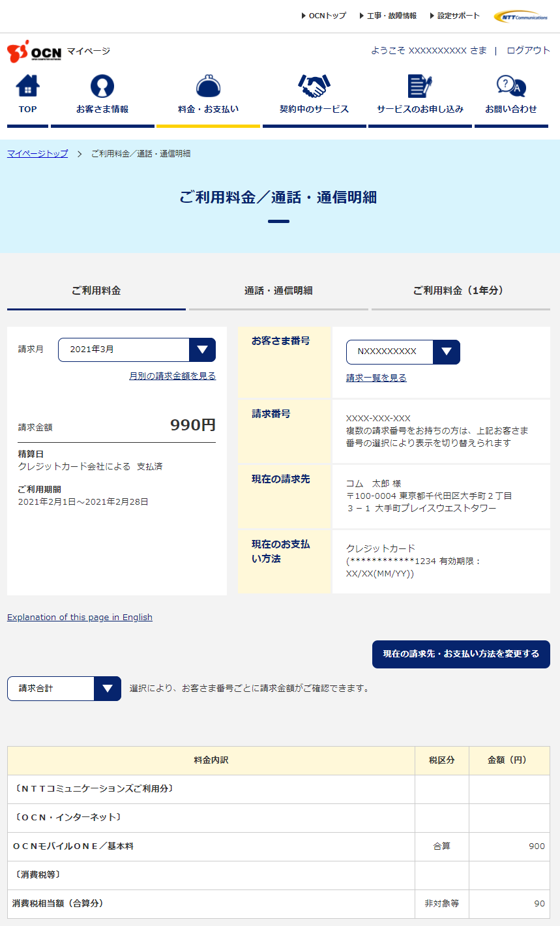This screenshot has height=926, width=560.
Task: Click the 料金内訳 column header
Action: tap(211, 760)
